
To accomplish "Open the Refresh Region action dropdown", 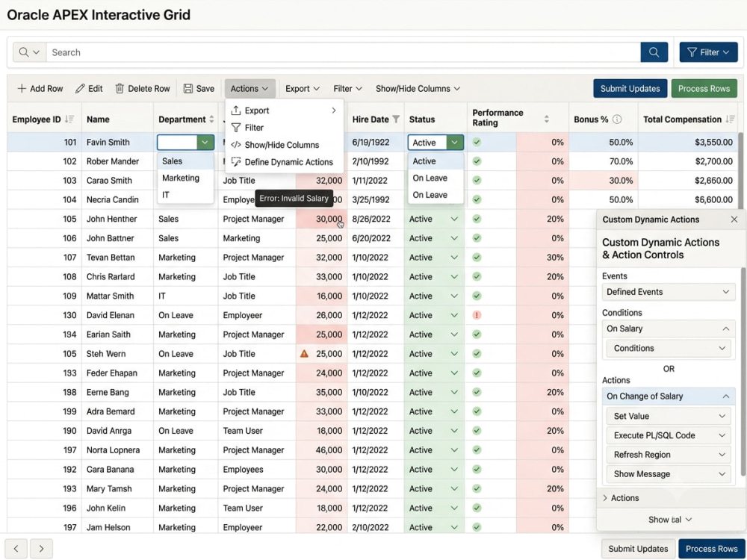I will pyautogui.click(x=668, y=455).
